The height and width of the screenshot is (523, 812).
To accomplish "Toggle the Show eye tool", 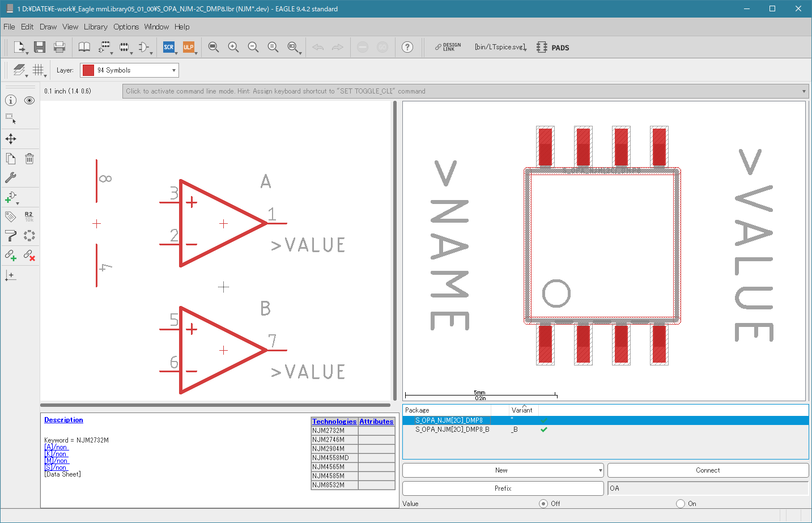I will [x=29, y=100].
